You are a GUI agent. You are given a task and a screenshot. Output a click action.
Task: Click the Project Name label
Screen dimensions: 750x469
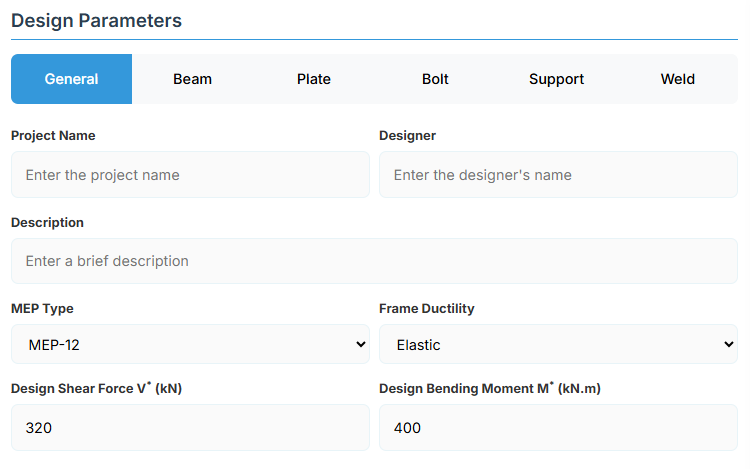click(x=53, y=135)
